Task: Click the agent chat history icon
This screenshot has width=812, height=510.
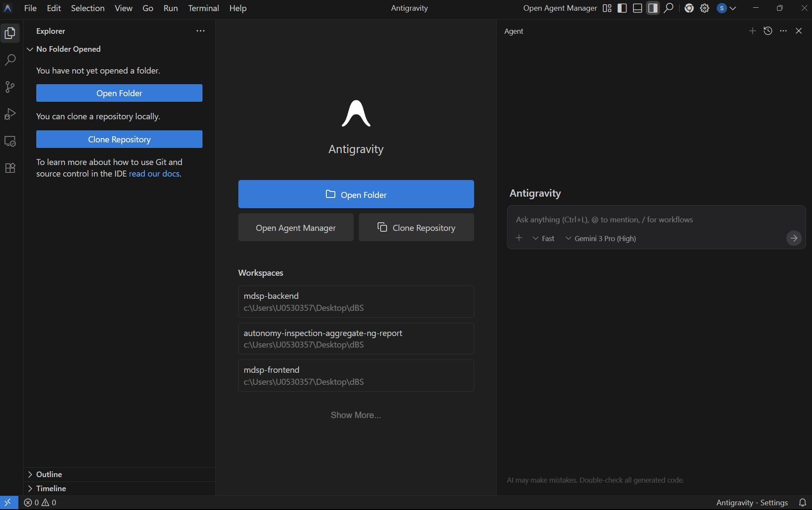Action: (x=768, y=31)
